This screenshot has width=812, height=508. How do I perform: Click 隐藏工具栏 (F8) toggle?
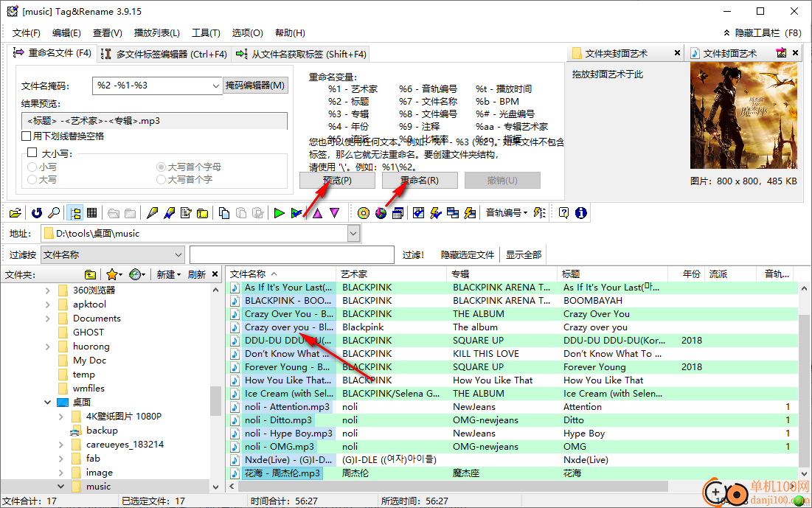pos(763,33)
